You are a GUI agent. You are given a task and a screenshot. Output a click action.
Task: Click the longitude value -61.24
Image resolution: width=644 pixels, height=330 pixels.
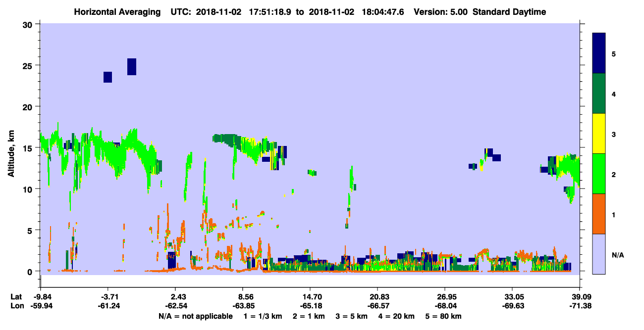point(108,306)
